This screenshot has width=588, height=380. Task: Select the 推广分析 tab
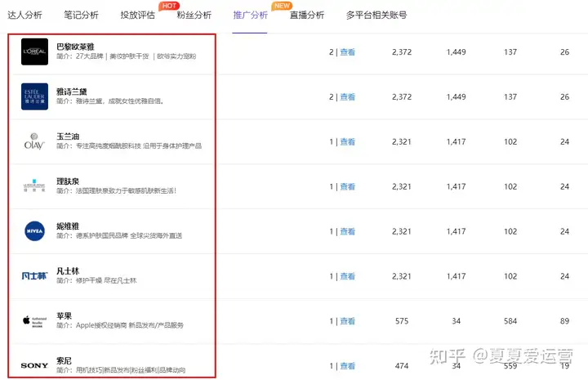pos(251,15)
